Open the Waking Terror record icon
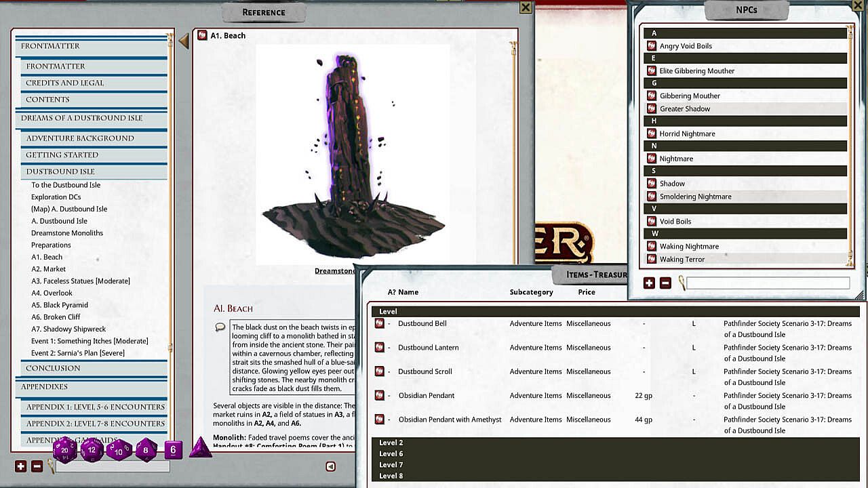The width and height of the screenshot is (868, 488). pos(651,259)
